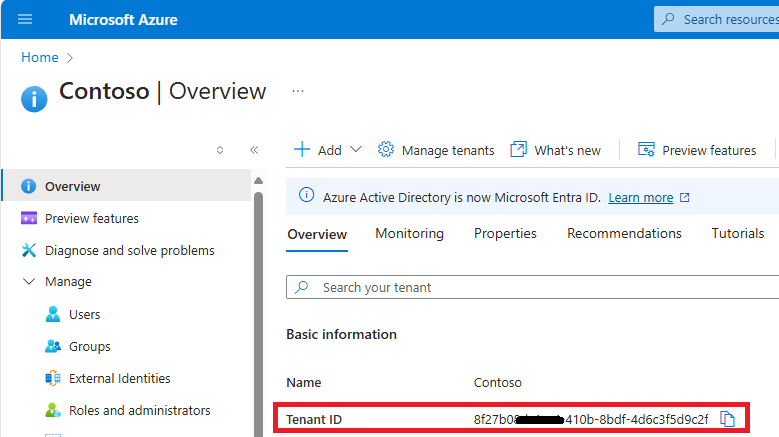The width and height of the screenshot is (779, 437).
Task: Click the Users person icon
Action: coord(53,314)
